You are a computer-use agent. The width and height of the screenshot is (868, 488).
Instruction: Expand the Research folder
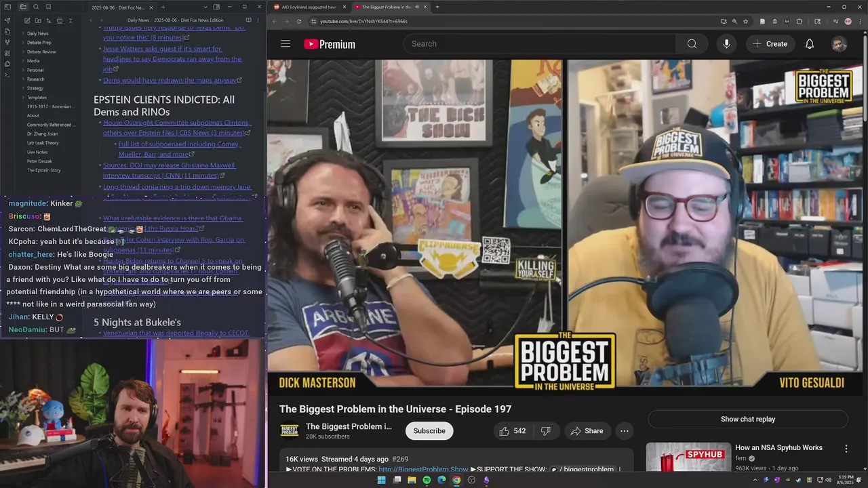35,79
